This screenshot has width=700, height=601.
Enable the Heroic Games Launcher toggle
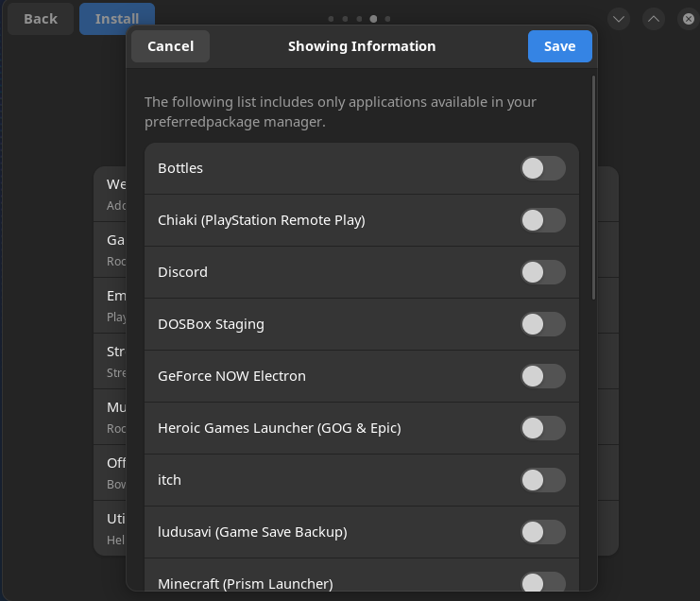542,428
